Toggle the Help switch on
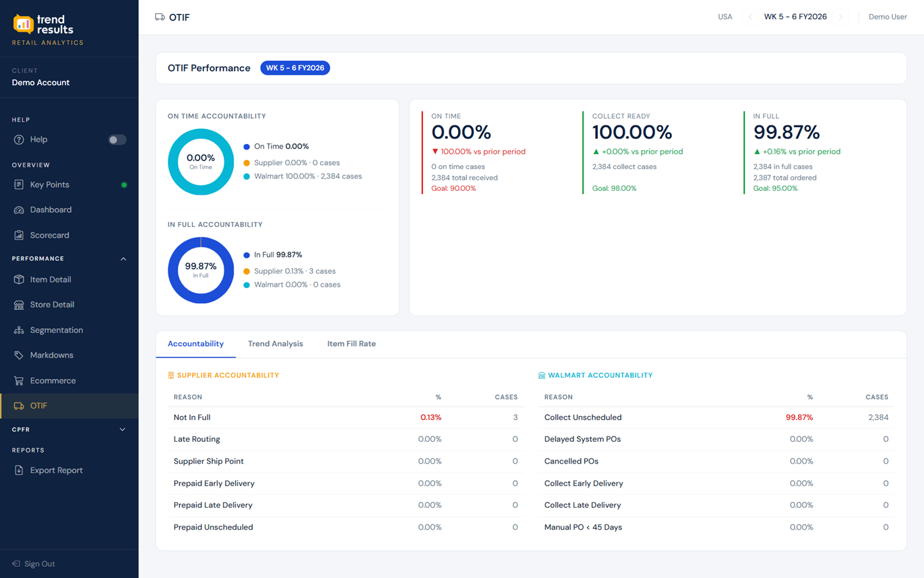 tap(117, 140)
